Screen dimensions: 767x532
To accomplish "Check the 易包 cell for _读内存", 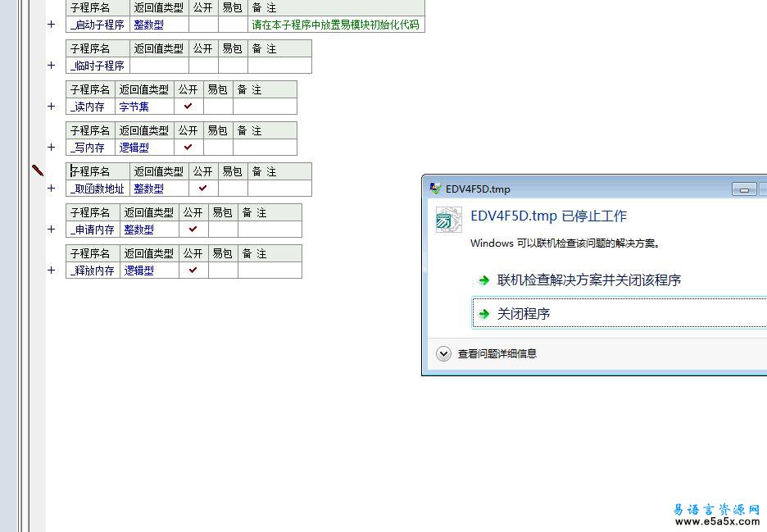I will coord(218,107).
